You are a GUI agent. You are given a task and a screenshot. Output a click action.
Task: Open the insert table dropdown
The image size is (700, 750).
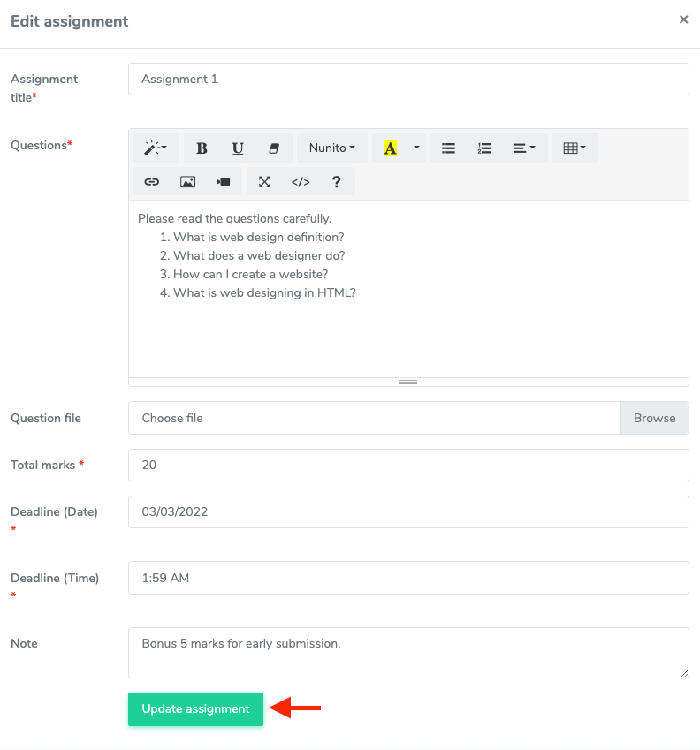575,148
